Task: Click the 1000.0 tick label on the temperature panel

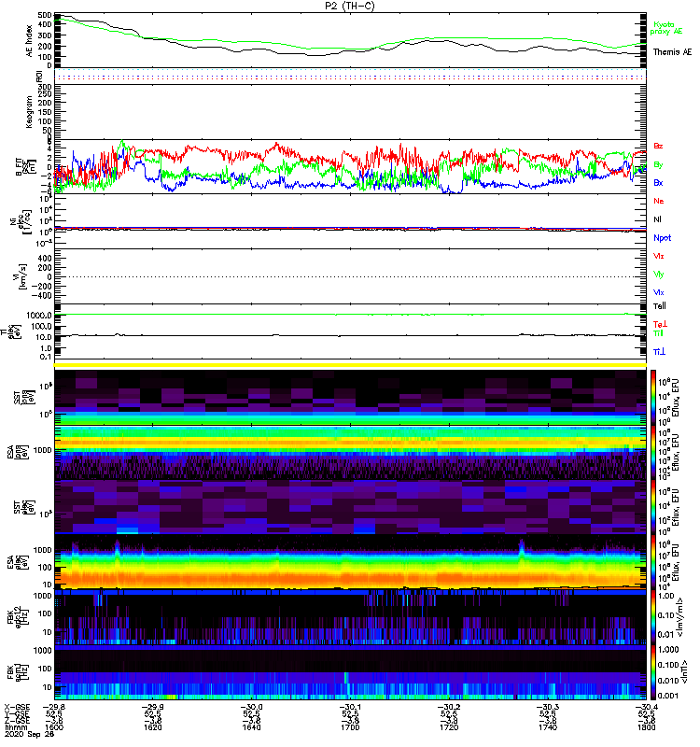Action: point(39,316)
